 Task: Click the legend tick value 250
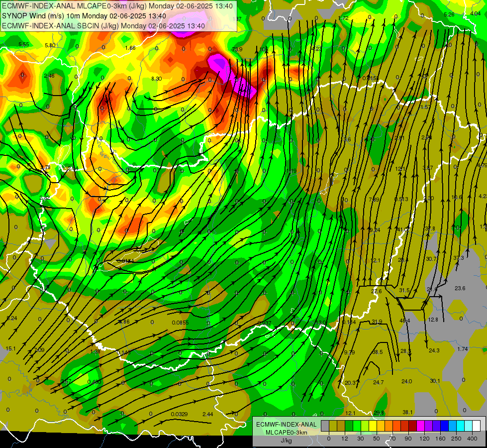coord(456,439)
